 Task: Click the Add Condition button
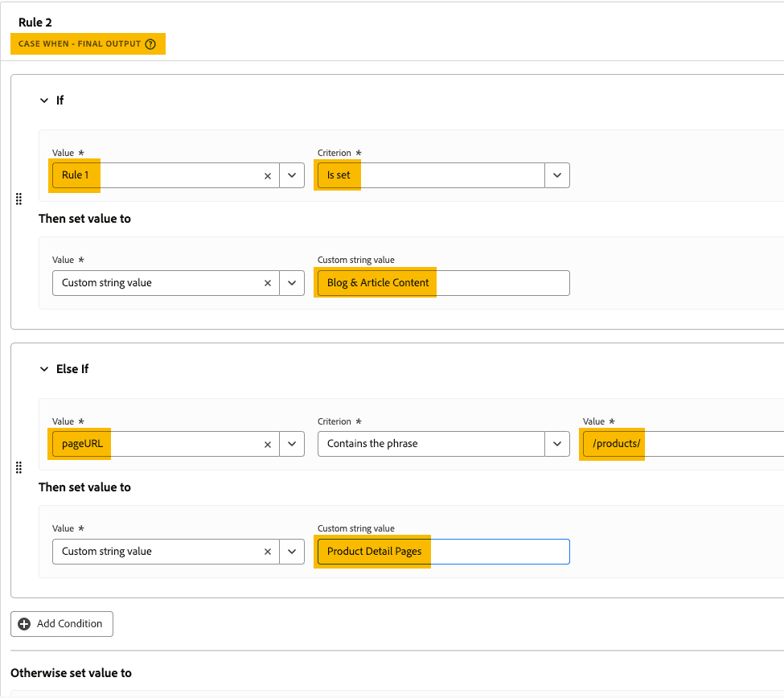62,624
